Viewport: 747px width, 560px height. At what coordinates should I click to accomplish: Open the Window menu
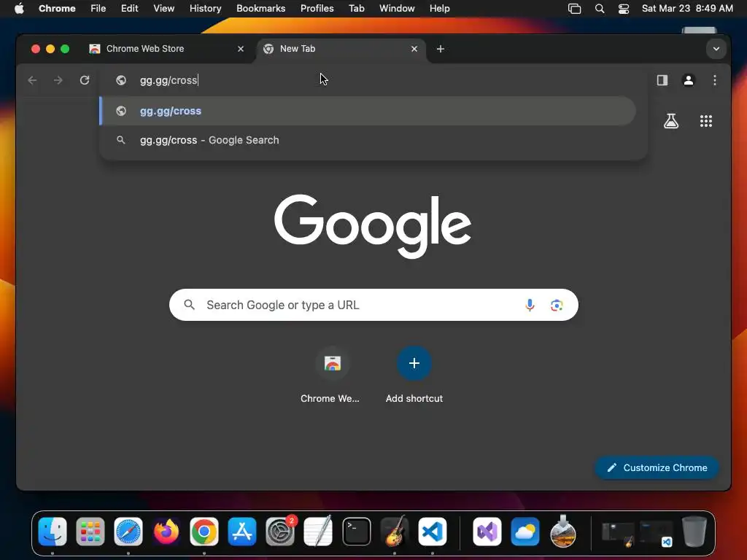coord(397,8)
